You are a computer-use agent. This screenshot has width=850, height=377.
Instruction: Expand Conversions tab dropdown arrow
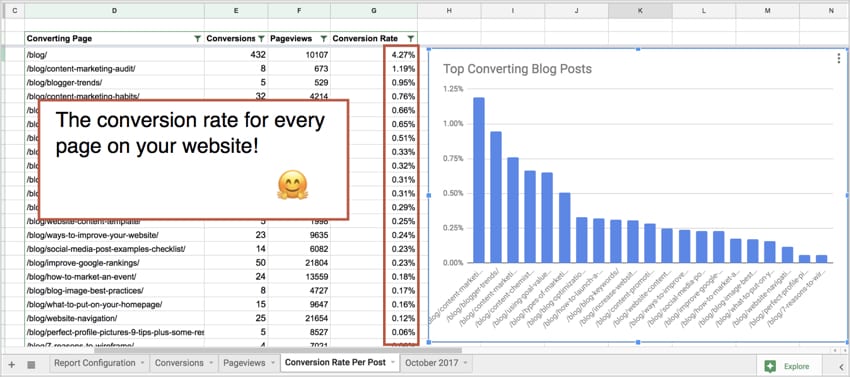coord(211,363)
